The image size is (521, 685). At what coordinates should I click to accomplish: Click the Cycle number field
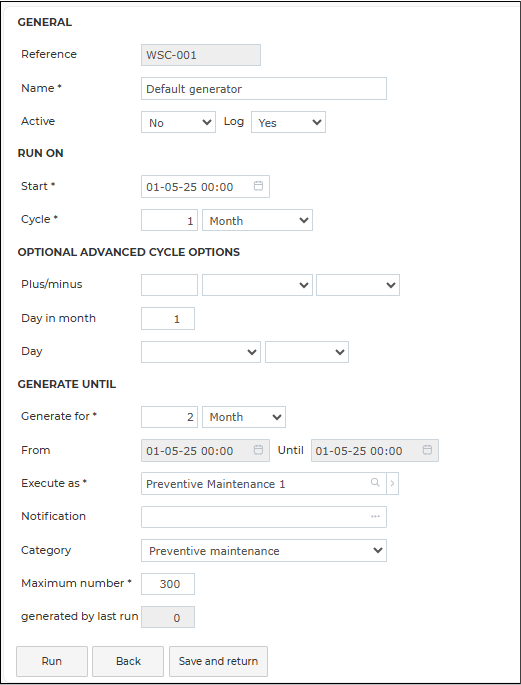click(x=169, y=220)
